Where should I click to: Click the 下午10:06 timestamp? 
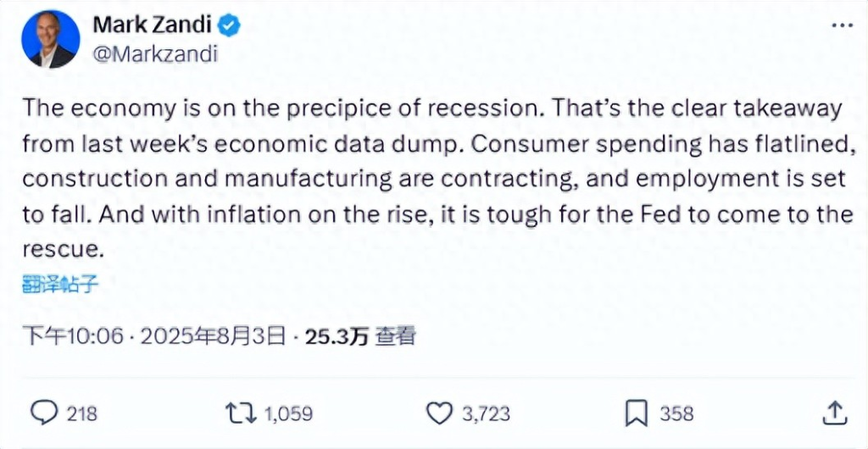coord(73,335)
